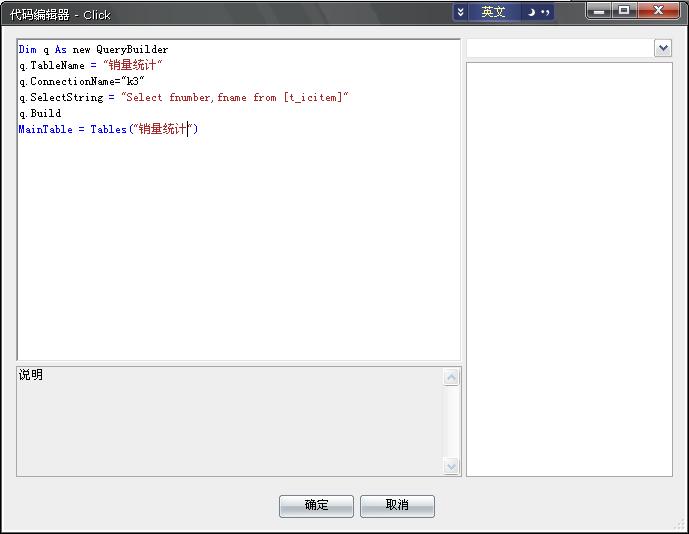Open the dropdown arrow above the right panel
Screen dimensions: 689x534
pos(663,48)
